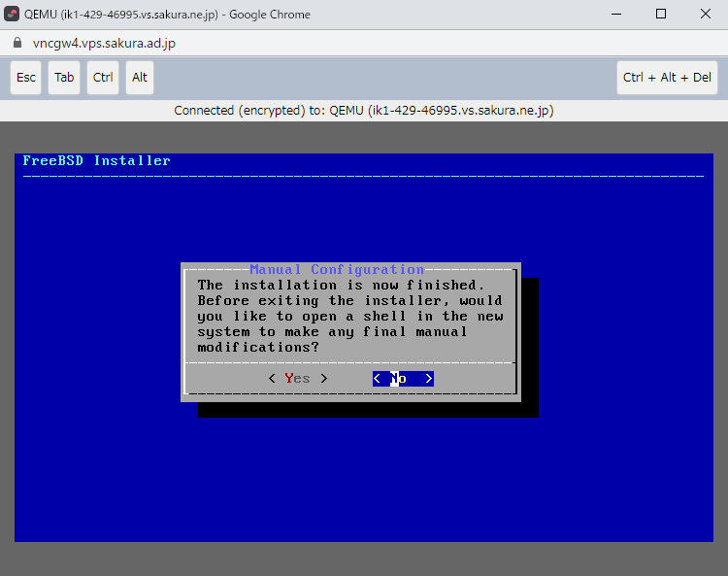
Task: Click the Esc key button
Action: coord(26,78)
